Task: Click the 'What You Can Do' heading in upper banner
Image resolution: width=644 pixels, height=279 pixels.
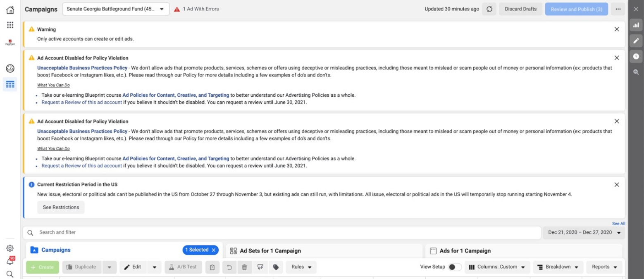Action: point(53,85)
